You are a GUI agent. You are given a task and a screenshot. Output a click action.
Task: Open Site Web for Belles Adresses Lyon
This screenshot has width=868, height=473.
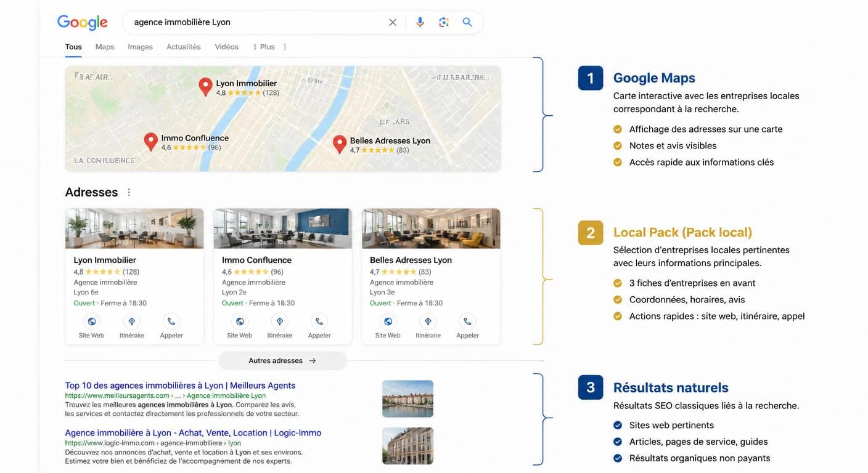[388, 321]
